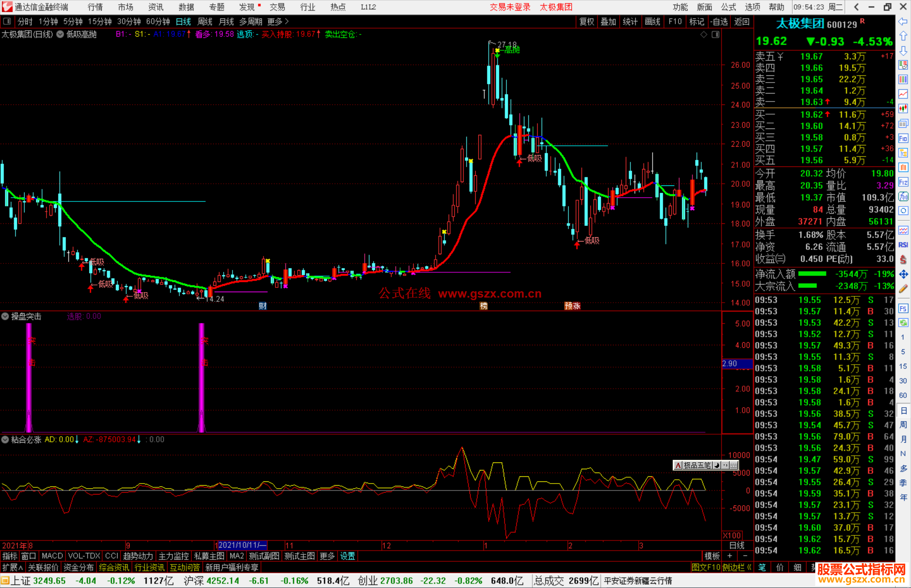Click the 财 marker below the chart

point(263,306)
